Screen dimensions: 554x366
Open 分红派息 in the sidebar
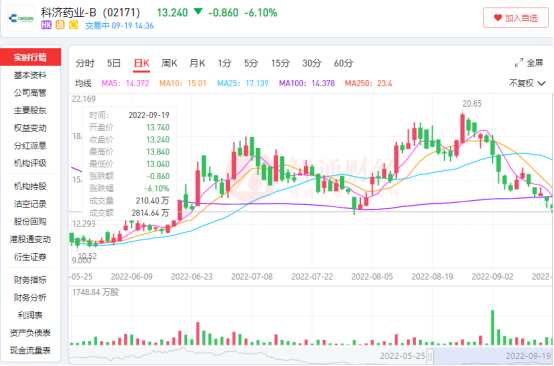(30, 146)
